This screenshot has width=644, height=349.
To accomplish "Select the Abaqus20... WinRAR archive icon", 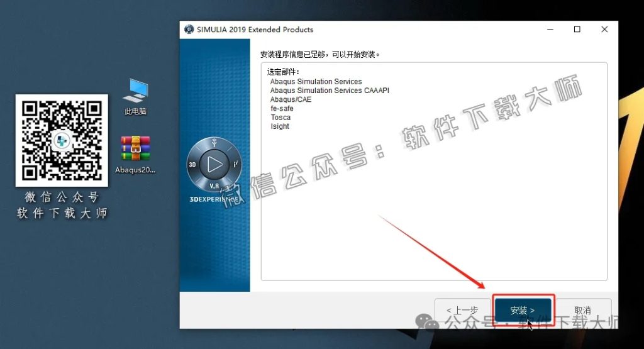I will click(135, 155).
